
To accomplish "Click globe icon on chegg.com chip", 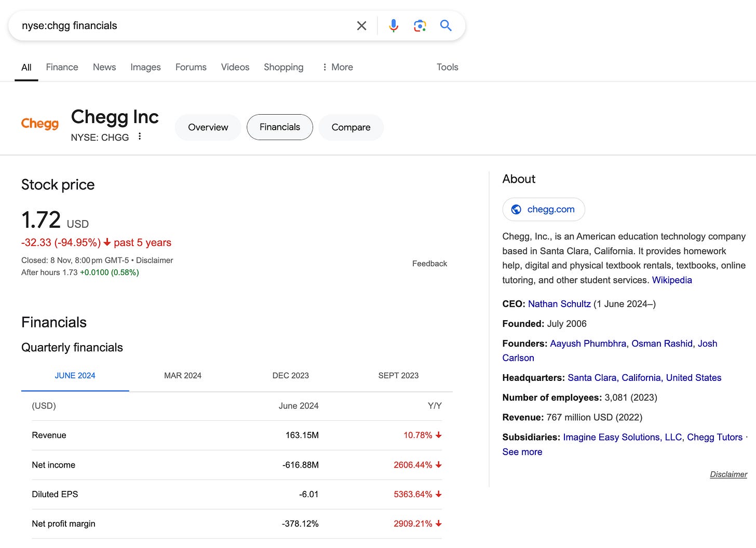I will tap(516, 209).
